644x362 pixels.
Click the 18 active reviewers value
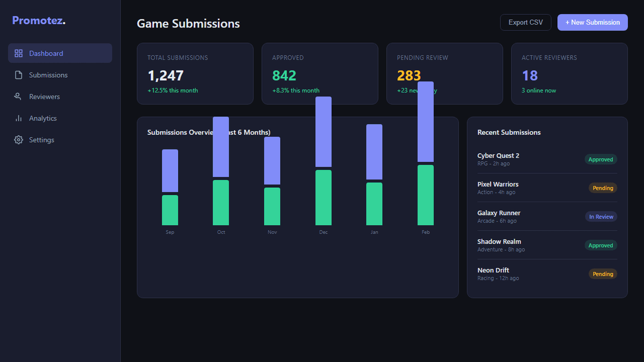[530, 76]
